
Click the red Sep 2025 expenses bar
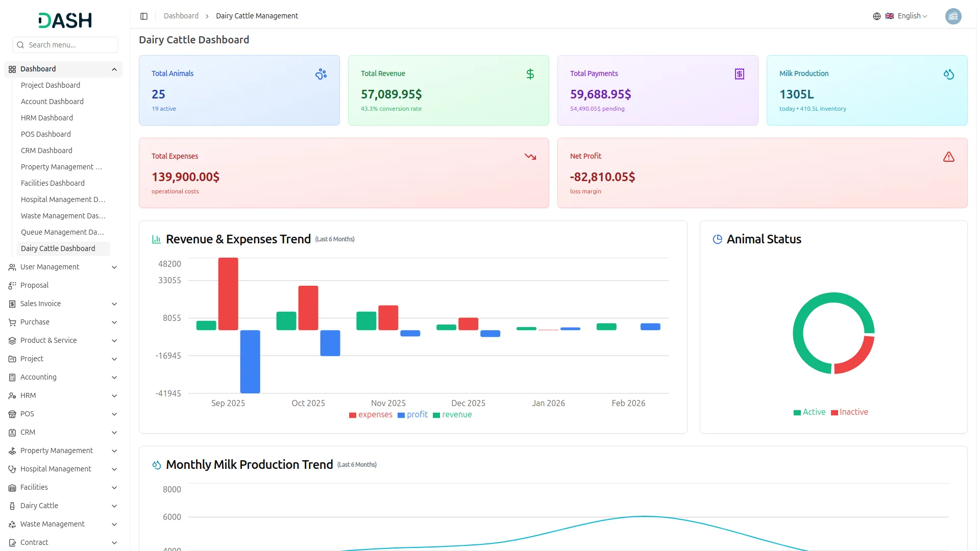[x=228, y=294]
